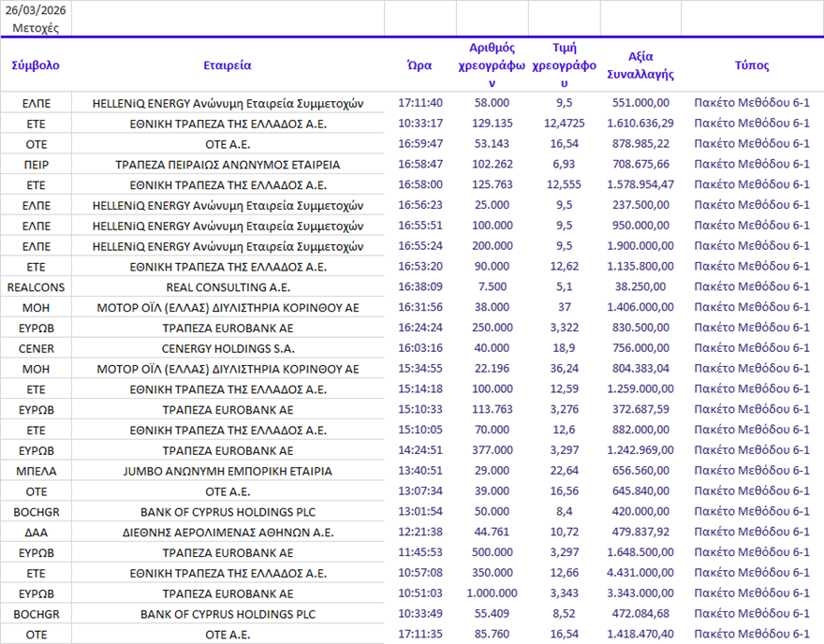Screen dimensions: 824x644
Task: Click the ΜΠΕΛΑ symbol cell
Action: (x=36, y=472)
